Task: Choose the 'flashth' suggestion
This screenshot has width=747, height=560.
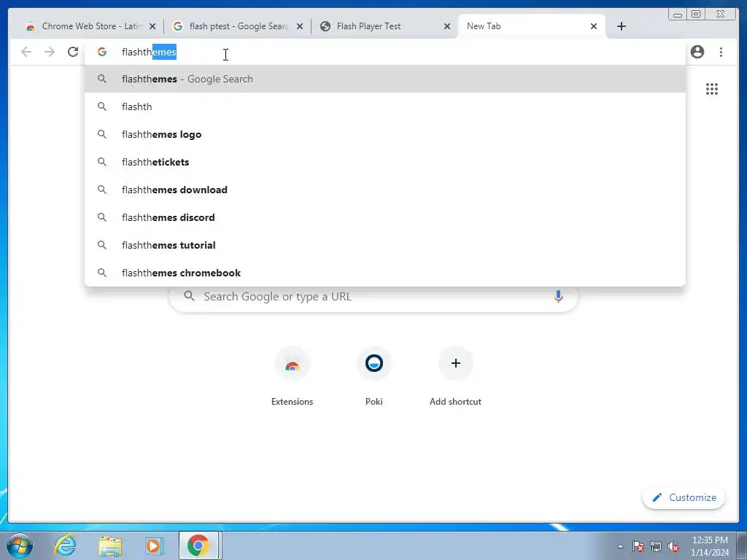Action: 385,106
